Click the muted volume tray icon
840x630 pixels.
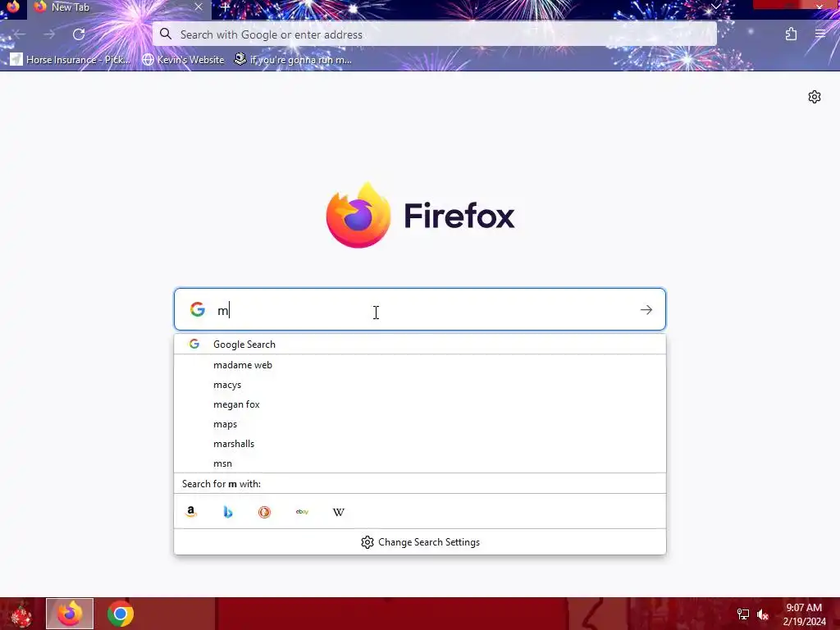point(763,614)
